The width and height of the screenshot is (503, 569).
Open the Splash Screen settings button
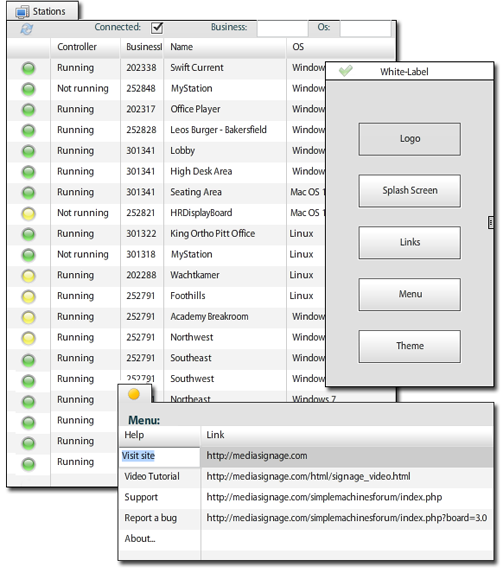coord(410,191)
